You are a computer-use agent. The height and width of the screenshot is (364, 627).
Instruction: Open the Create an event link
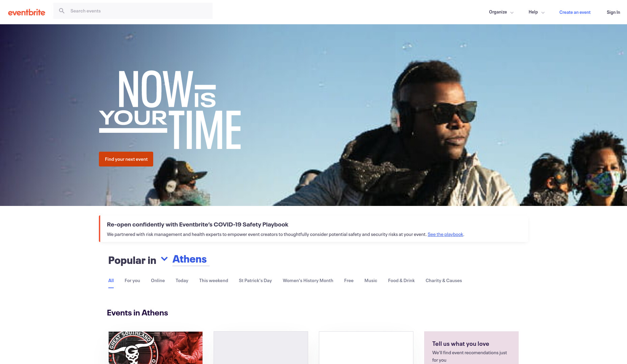click(575, 12)
